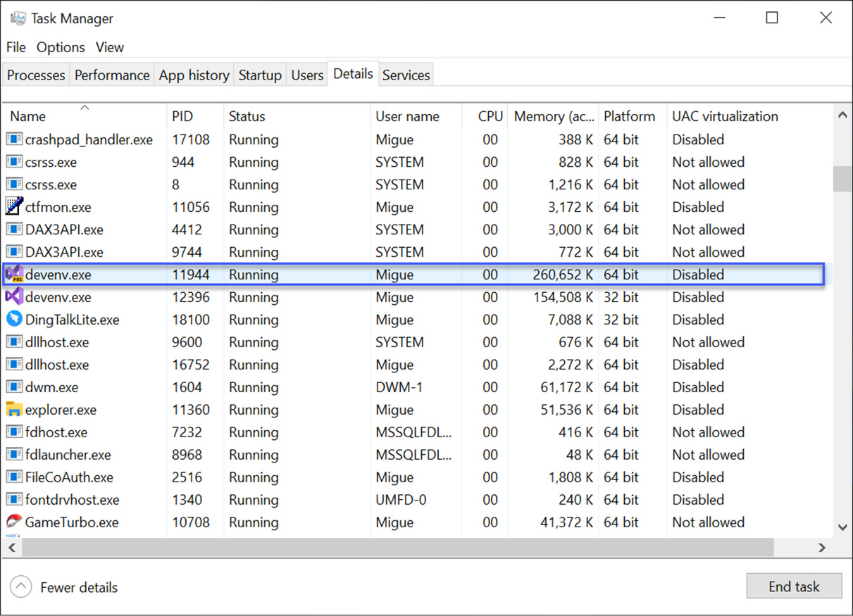This screenshot has width=853, height=616.
Task: Click the horizontal scrollbar thumb
Action: (398, 547)
